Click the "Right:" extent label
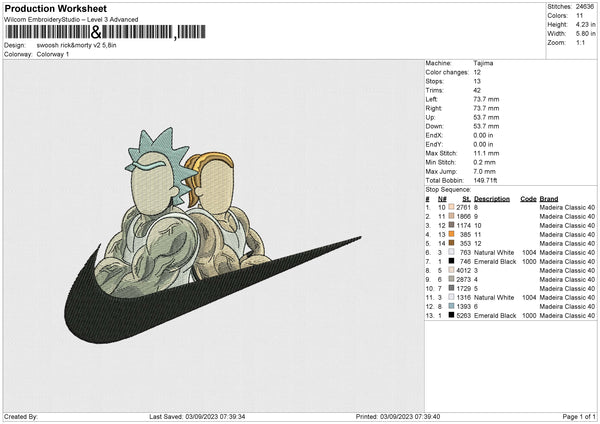The image size is (600, 424). pos(434,108)
